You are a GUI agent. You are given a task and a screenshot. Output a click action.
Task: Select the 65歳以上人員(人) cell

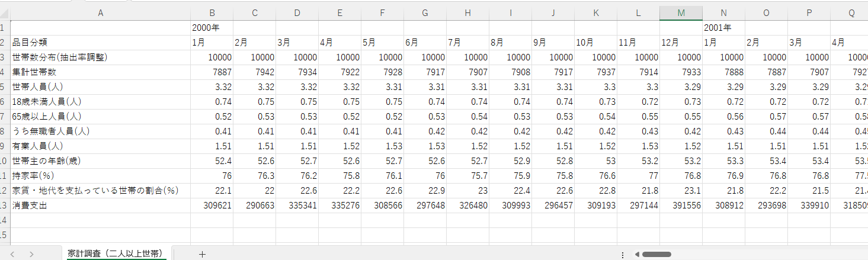click(x=100, y=117)
